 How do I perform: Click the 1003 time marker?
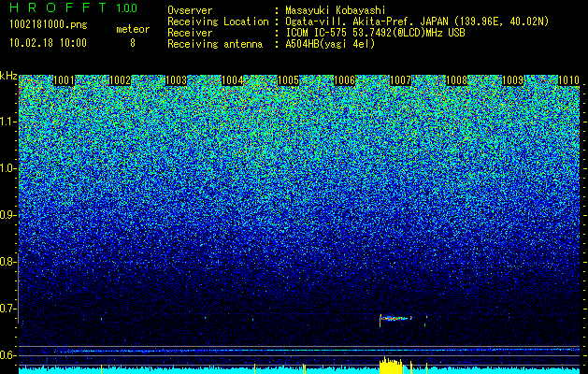tap(176, 80)
